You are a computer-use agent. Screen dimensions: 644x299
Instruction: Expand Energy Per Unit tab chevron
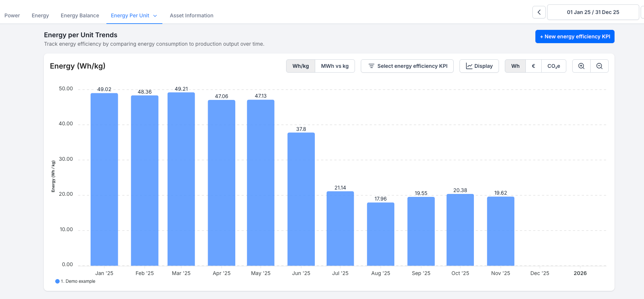pos(155,16)
